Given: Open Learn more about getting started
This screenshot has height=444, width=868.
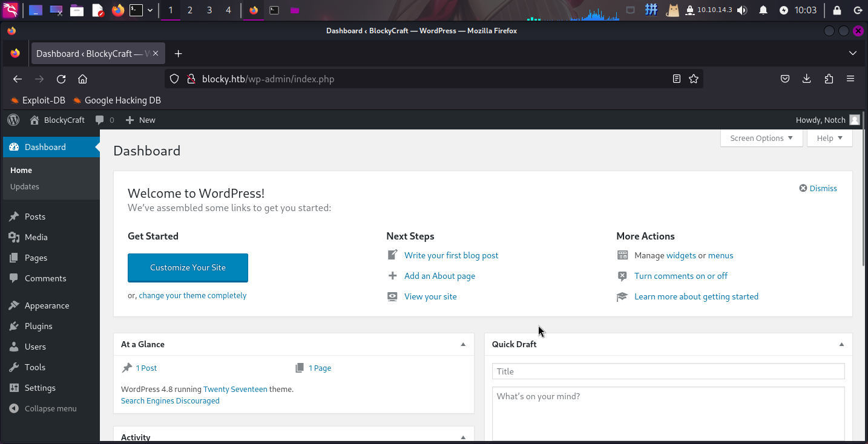Looking at the screenshot, I should [x=696, y=296].
